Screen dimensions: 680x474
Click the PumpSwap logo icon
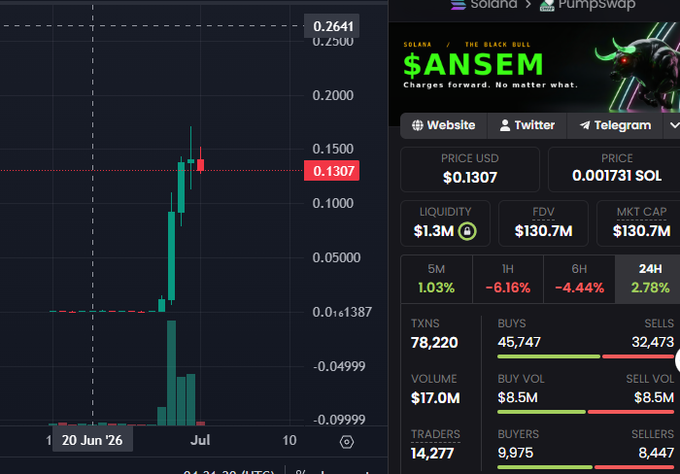pos(547,5)
